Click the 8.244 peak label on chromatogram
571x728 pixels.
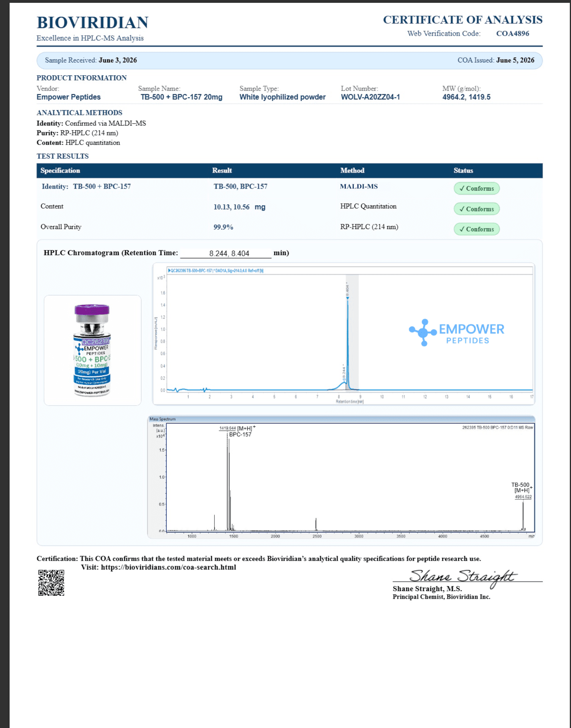click(344, 372)
